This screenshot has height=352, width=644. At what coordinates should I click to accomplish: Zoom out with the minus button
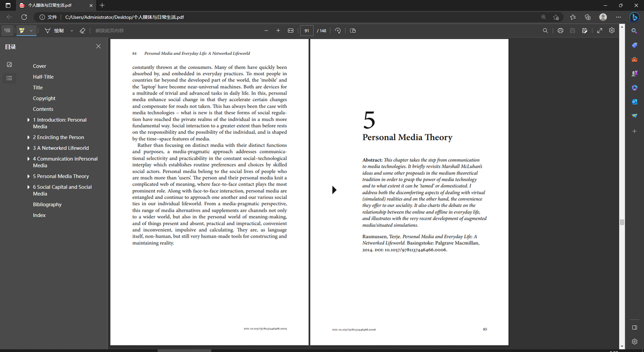[266, 31]
